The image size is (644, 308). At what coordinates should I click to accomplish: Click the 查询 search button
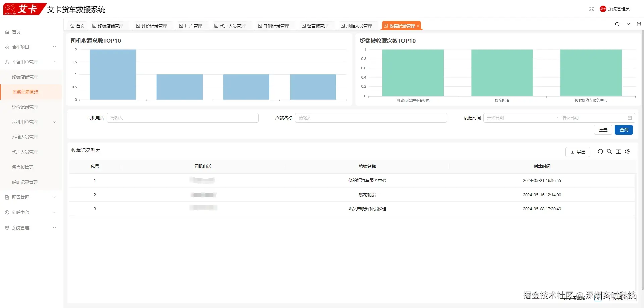(x=624, y=130)
